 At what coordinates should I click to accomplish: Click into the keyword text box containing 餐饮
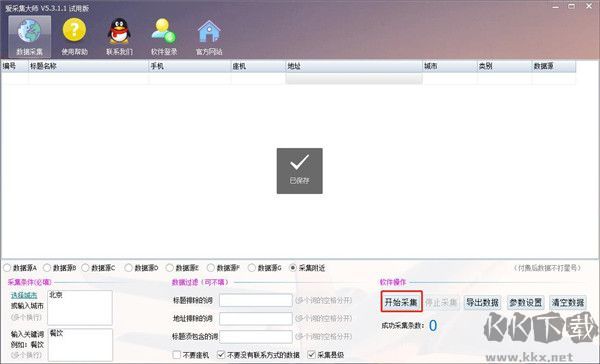pos(80,344)
